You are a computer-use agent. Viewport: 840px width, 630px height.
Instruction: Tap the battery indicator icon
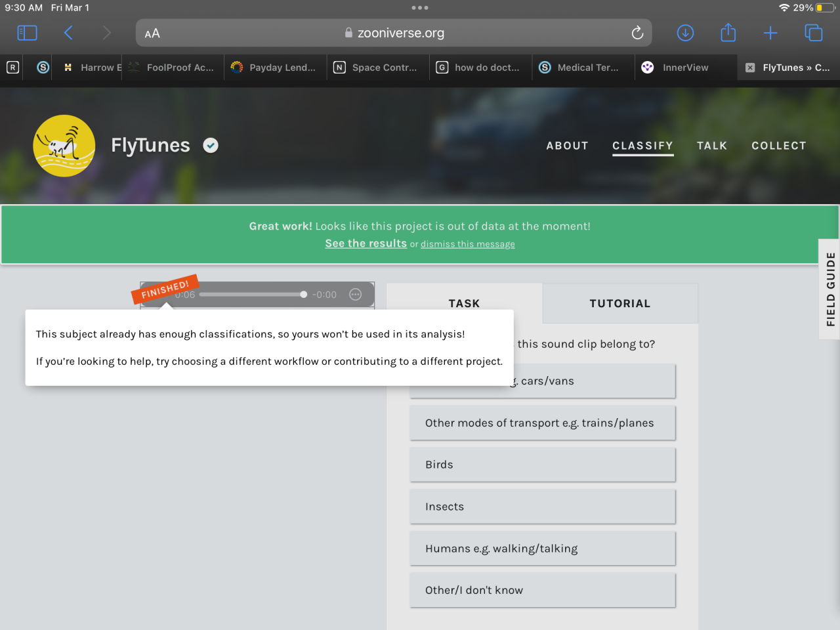(x=825, y=8)
